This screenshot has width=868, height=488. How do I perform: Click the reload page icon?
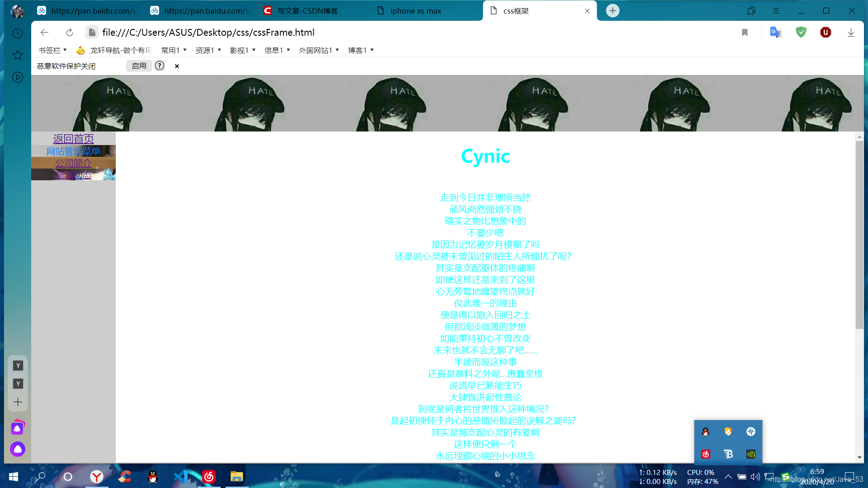click(69, 33)
